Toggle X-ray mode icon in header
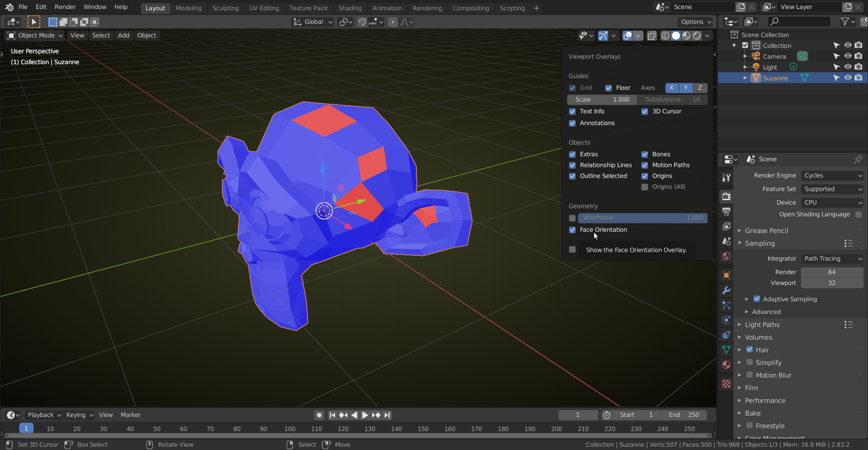Viewport: 868px width, 450px height. (x=652, y=36)
